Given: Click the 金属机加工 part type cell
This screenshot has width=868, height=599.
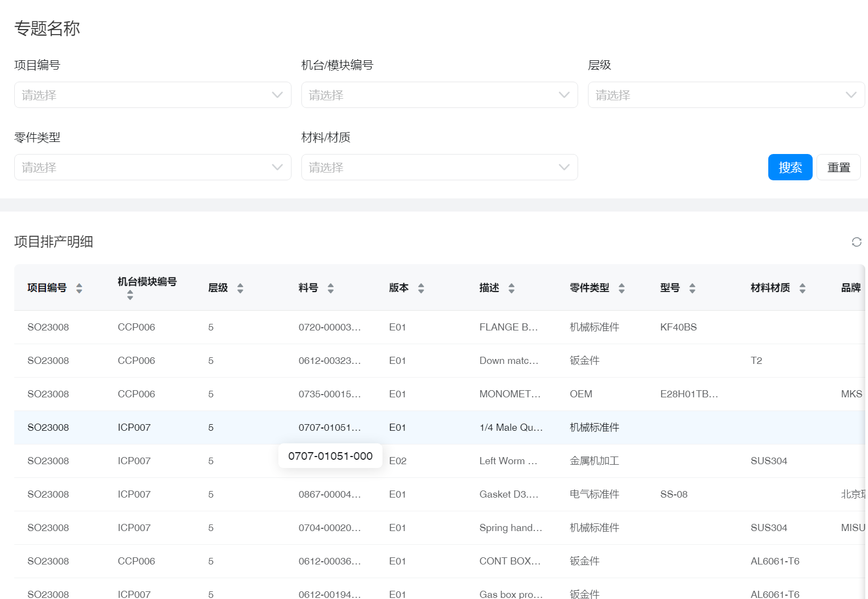Looking at the screenshot, I should pos(595,461).
